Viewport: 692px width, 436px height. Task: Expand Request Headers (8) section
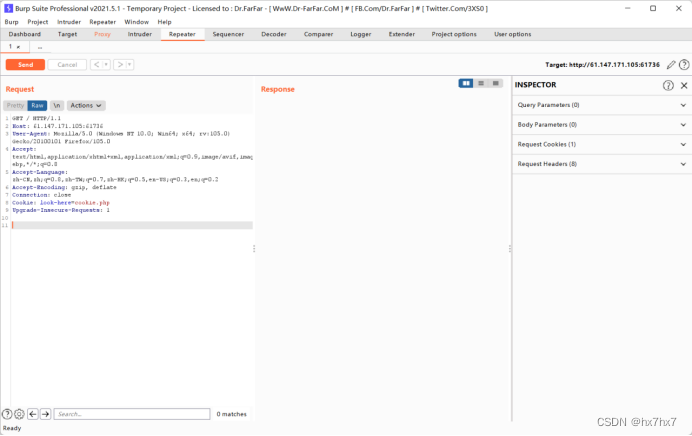[x=601, y=164]
